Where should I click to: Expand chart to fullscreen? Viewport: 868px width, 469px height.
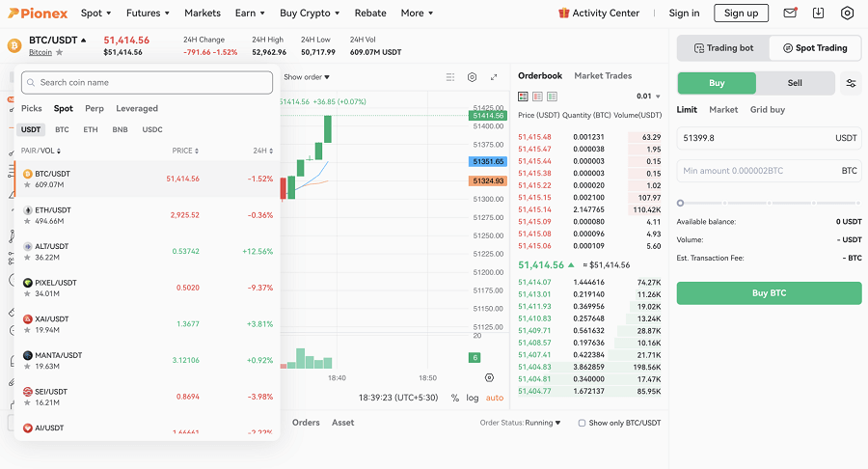coord(494,77)
